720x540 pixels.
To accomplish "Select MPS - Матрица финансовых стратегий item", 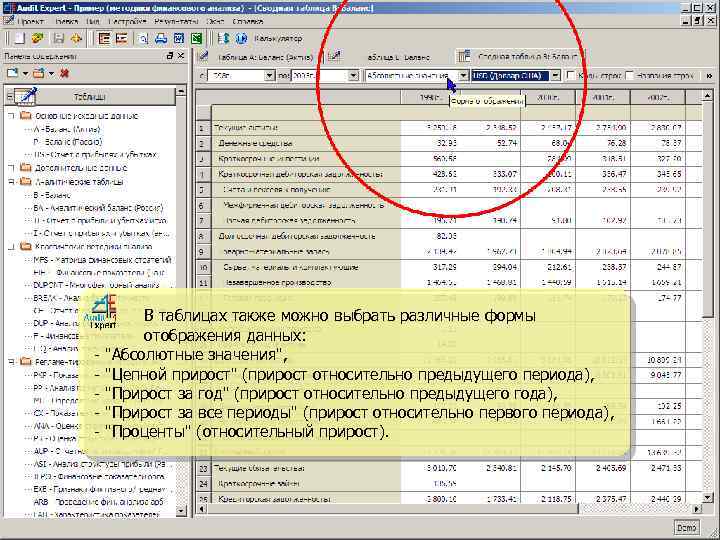I will [x=102, y=260].
